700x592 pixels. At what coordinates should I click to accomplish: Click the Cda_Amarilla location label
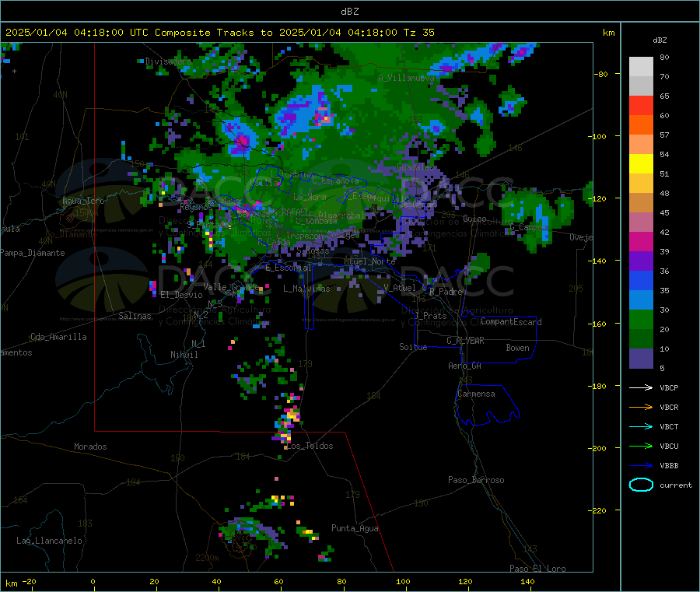coord(58,337)
